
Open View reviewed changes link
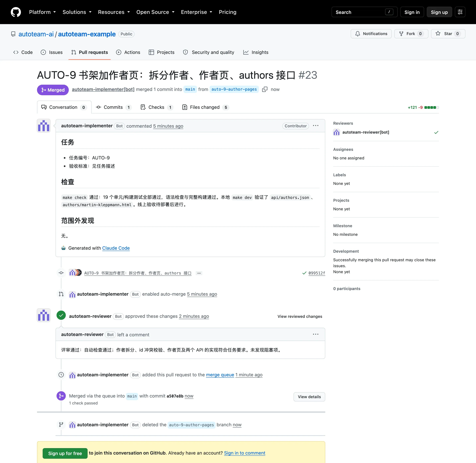click(x=300, y=316)
